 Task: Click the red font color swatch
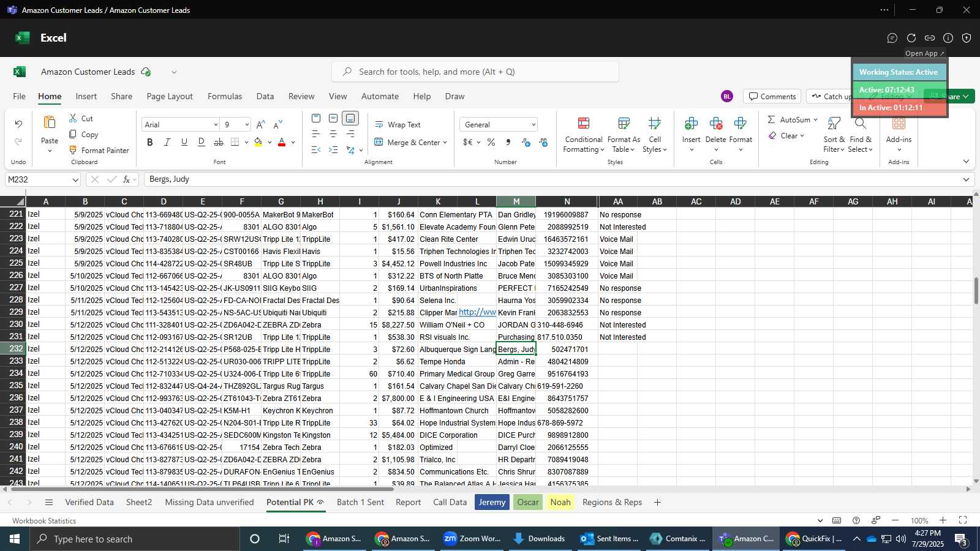(282, 142)
